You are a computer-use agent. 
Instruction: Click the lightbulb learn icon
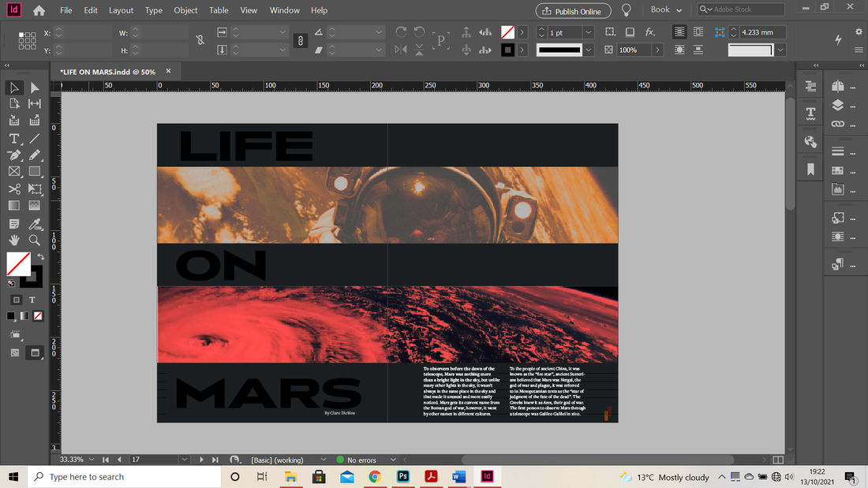pos(626,10)
